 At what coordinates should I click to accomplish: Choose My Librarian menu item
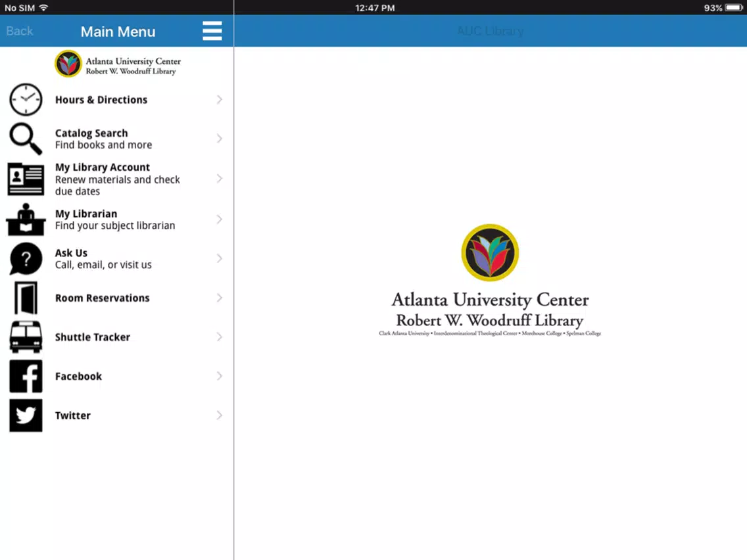[117, 220]
